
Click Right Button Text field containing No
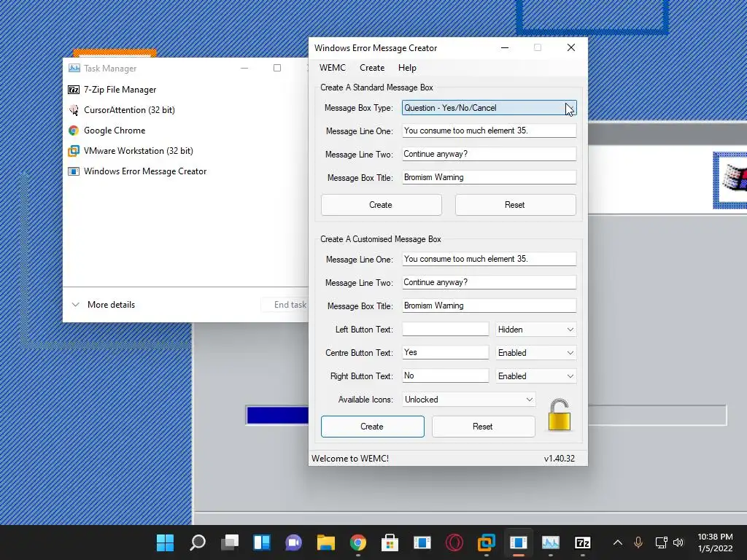coord(446,376)
